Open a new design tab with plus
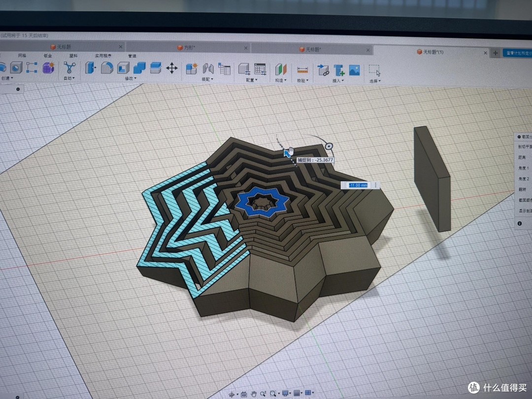Screen dimensions: 532x399 496,53
